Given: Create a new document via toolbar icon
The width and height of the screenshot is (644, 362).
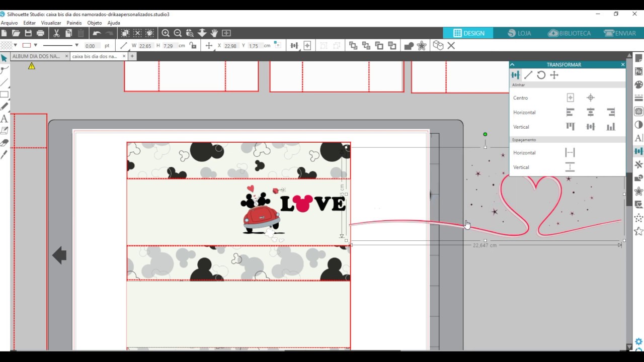Looking at the screenshot, I should [x=4, y=33].
